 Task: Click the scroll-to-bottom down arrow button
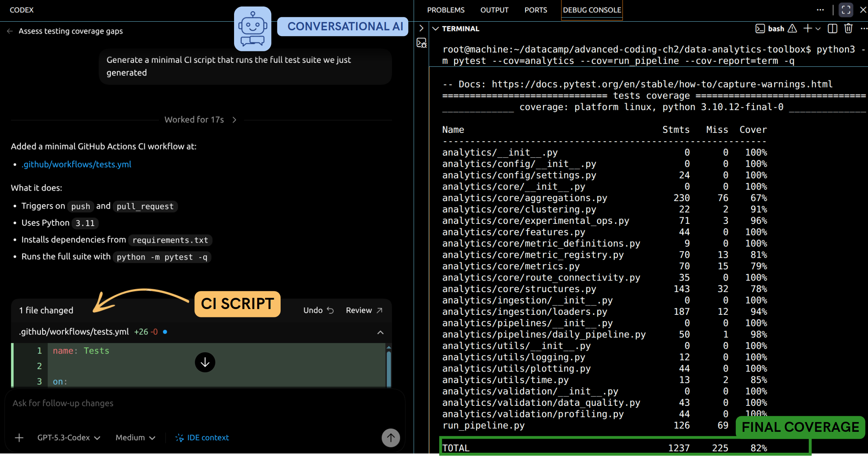coord(205,362)
